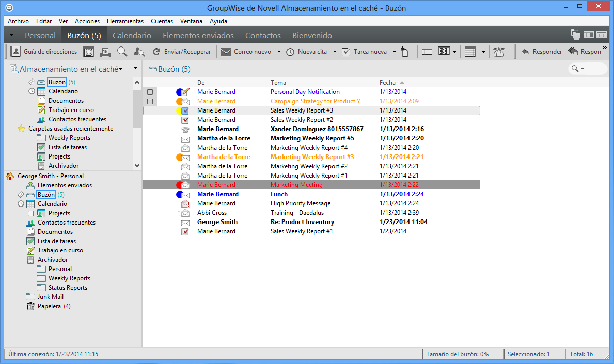Open the search box options dropdown
The image size is (614, 364).
pos(582,69)
